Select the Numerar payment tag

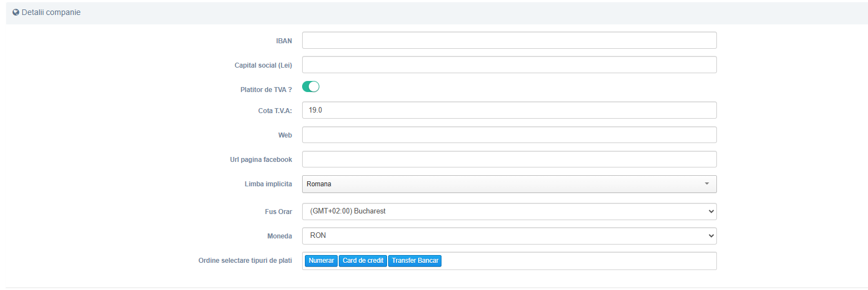[322, 261]
